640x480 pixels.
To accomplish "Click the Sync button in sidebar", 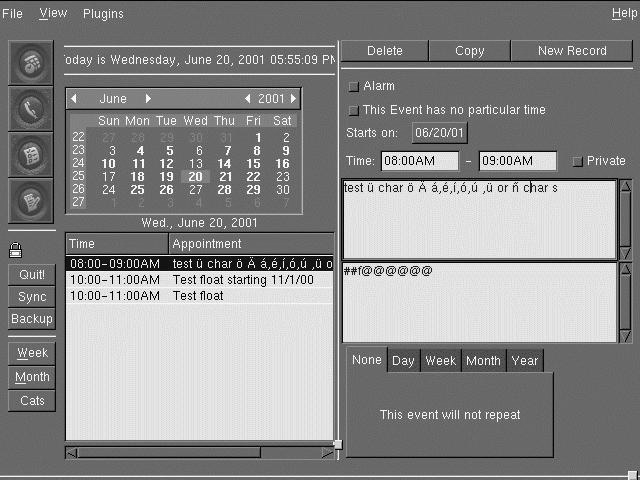I will (x=32, y=297).
